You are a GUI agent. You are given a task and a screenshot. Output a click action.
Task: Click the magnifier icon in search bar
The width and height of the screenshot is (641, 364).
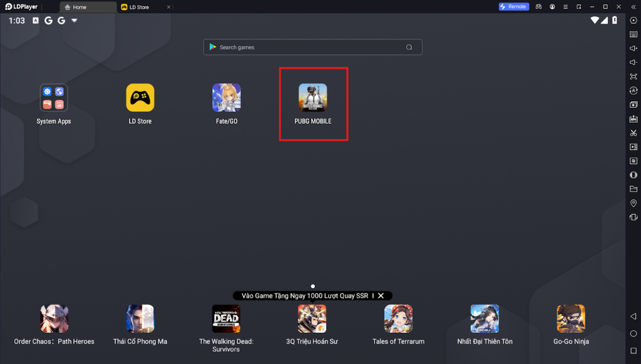click(x=409, y=47)
